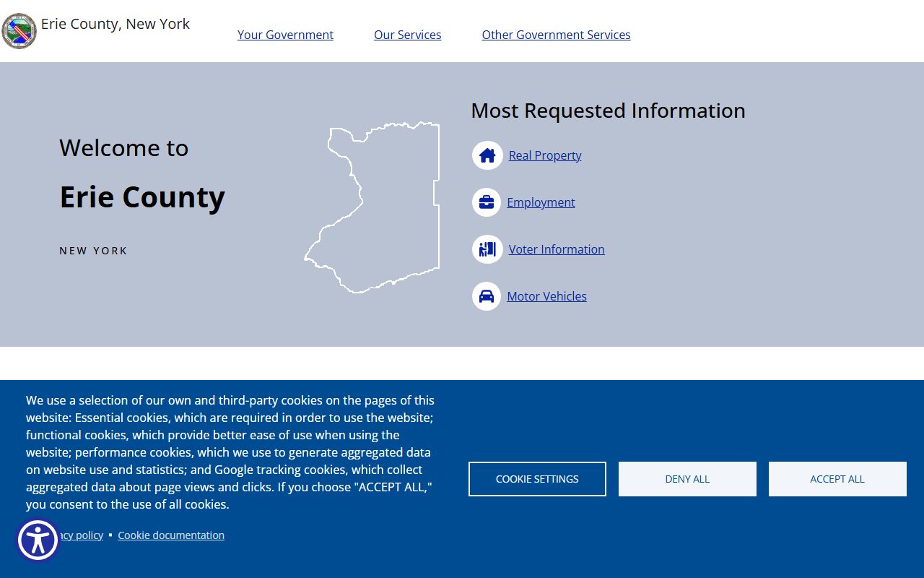Image resolution: width=924 pixels, height=578 pixels.
Task: Click the briefcase icon for Employment
Action: tap(487, 202)
